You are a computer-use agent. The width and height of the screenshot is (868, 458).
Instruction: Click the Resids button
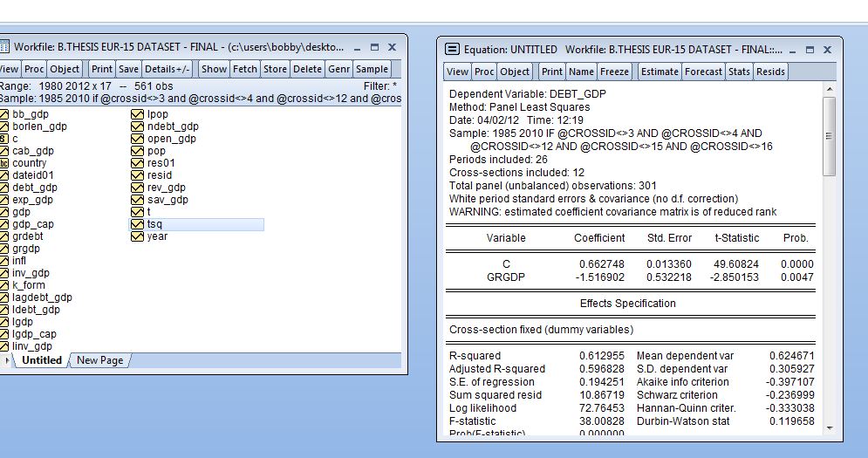pyautogui.click(x=770, y=72)
